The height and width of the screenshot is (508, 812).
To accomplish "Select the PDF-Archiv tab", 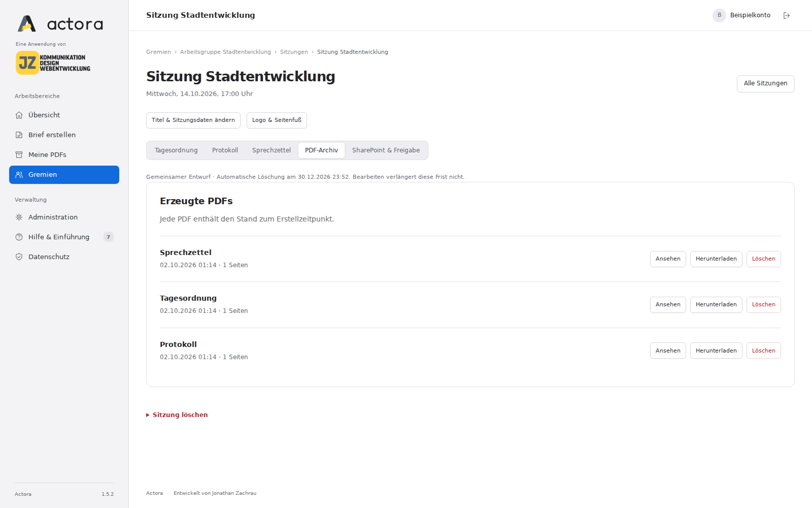I will tap(321, 150).
